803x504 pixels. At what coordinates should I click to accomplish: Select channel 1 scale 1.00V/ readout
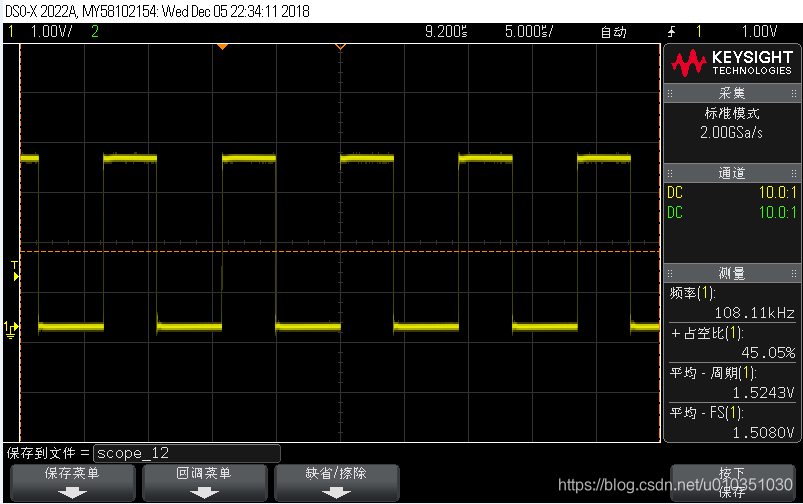coord(51,32)
